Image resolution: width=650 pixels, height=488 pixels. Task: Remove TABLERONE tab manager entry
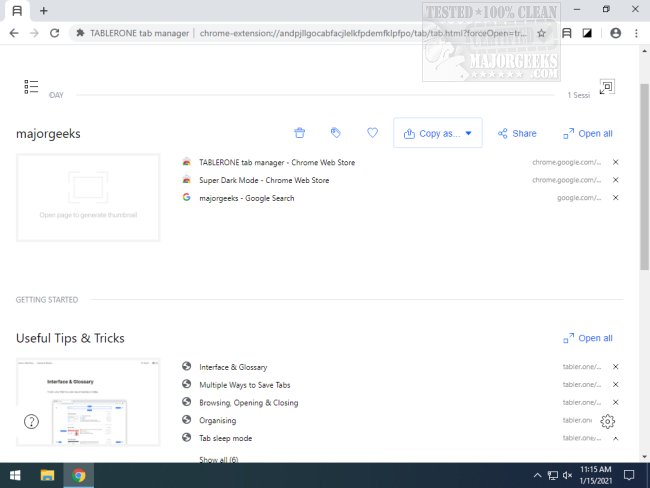tap(615, 162)
